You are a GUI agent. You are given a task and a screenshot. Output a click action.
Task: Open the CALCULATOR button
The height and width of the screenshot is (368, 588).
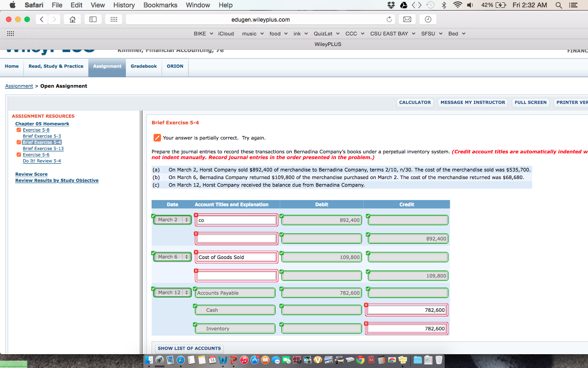tap(415, 103)
